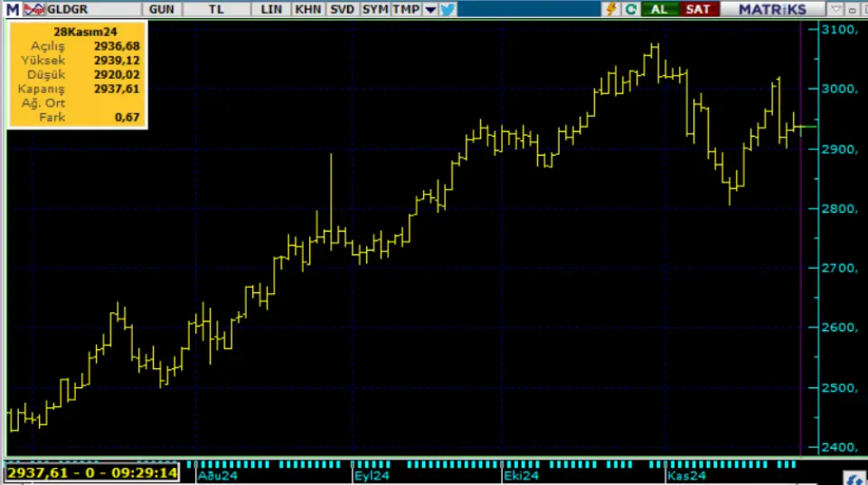This screenshot has width=868, height=485.
Task: Open the TMP template menu
Action: (406, 9)
